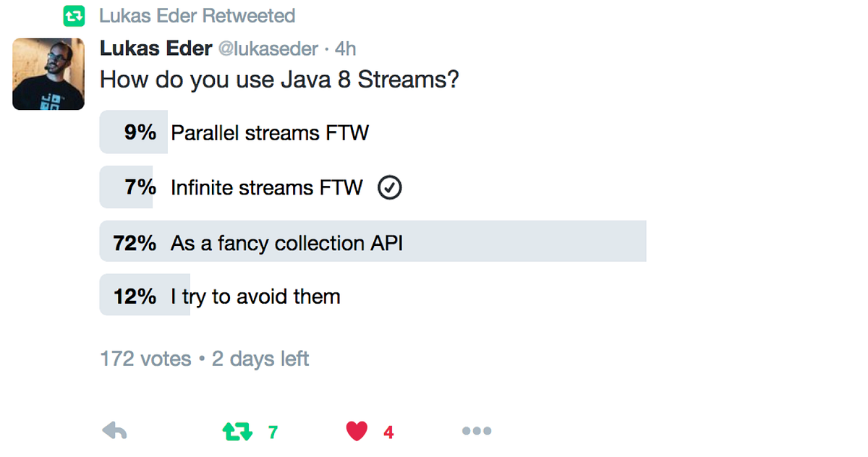Open Lukas Eder's profile picture
The image size is (868, 457).
pyautogui.click(x=48, y=74)
